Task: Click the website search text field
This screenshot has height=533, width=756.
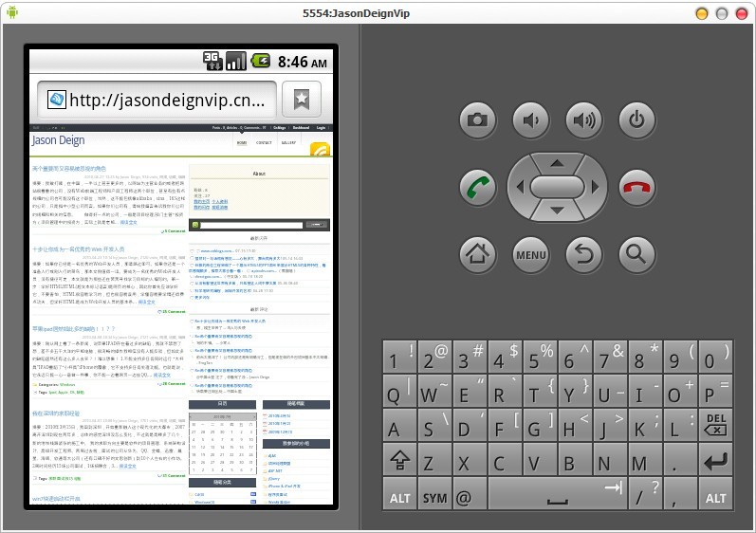Action: click(x=251, y=225)
